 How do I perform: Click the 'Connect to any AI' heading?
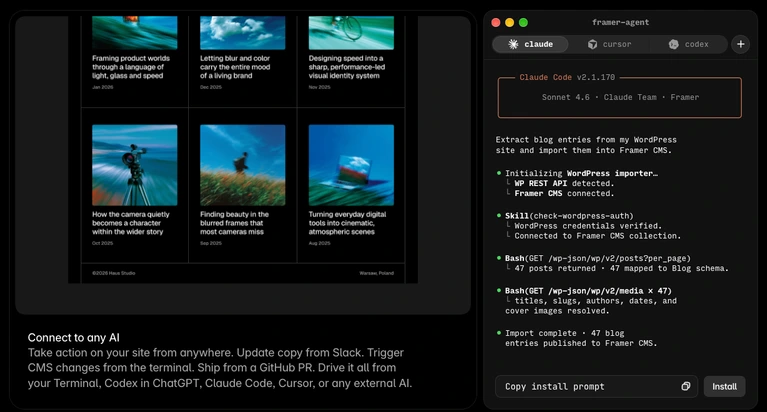(73, 338)
